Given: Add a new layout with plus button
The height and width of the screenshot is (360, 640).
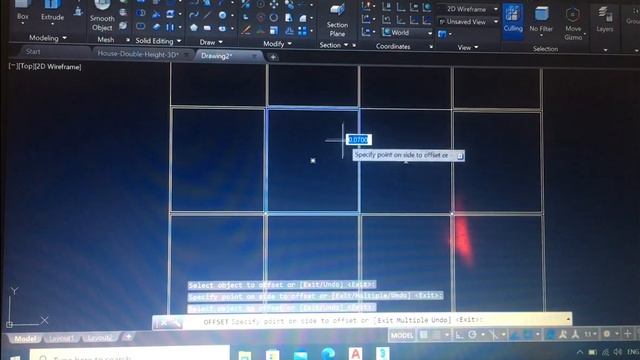Looking at the screenshot, I should click(x=128, y=337).
